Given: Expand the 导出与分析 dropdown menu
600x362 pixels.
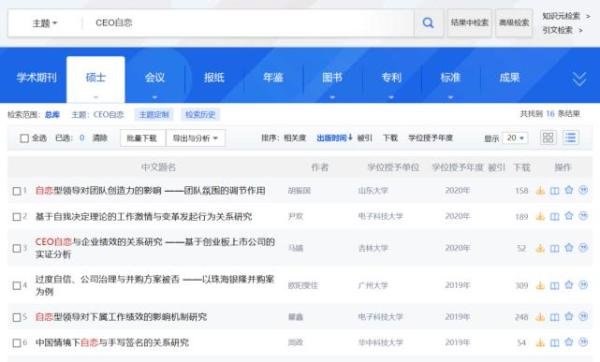Looking at the screenshot, I should point(196,138).
